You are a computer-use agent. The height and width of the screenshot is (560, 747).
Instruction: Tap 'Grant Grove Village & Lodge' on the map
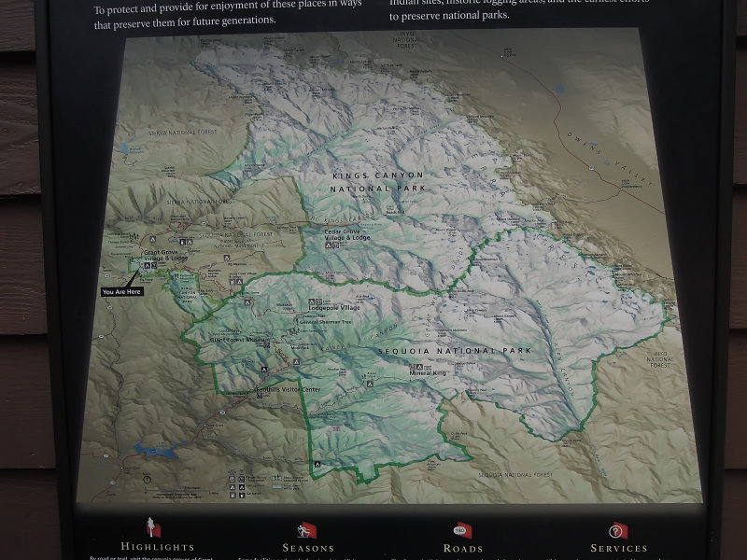tap(166, 255)
